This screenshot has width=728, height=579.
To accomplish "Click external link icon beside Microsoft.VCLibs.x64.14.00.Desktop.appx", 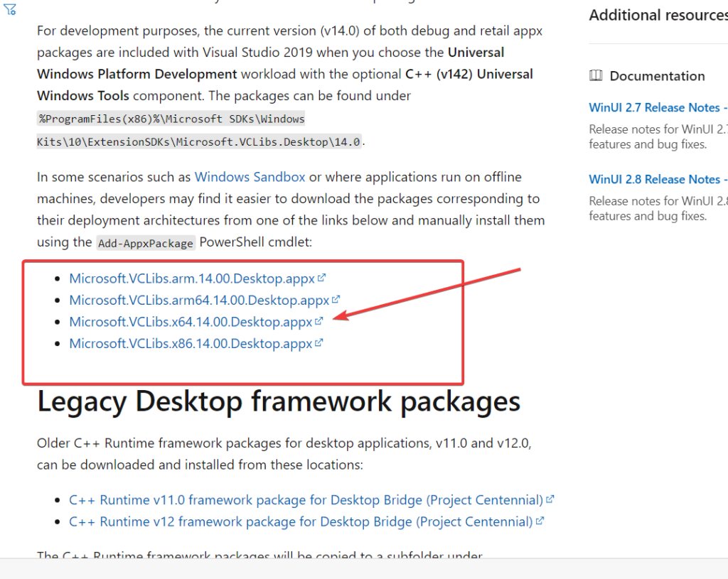I will 320,320.
